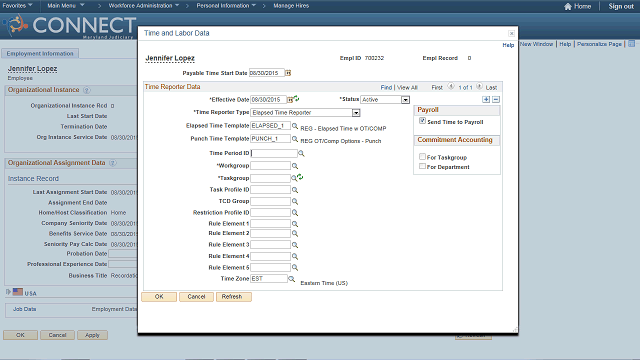The height and width of the screenshot is (360, 640).
Task: Open Time Zone lookup icon
Action: tap(291, 279)
